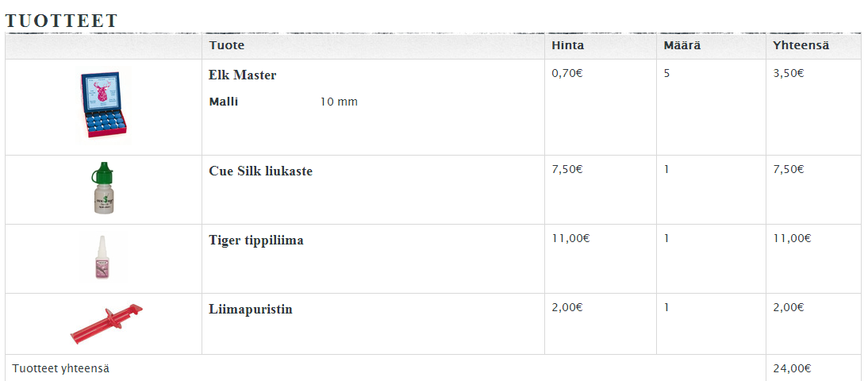Open the Elk Master product link

[242, 75]
